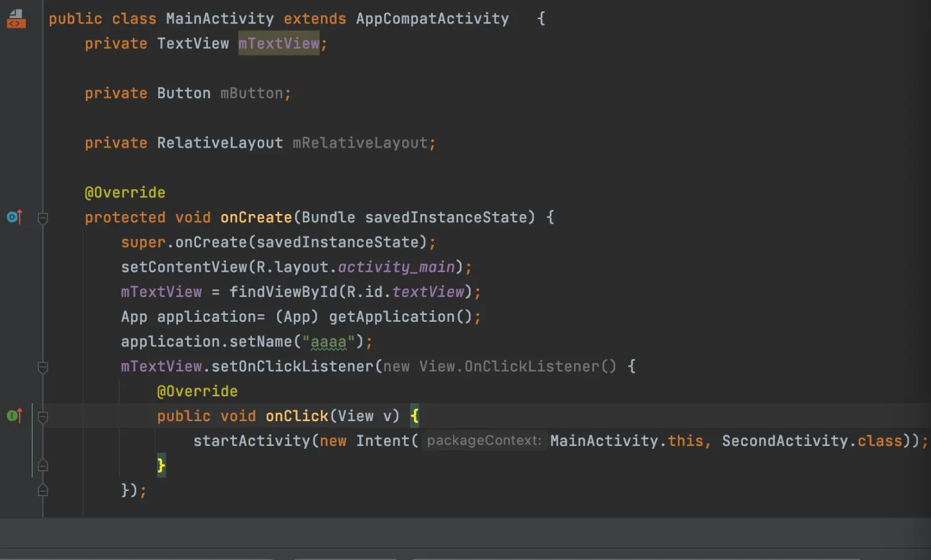Click the highlighted opening brace of onClick

pos(415,416)
